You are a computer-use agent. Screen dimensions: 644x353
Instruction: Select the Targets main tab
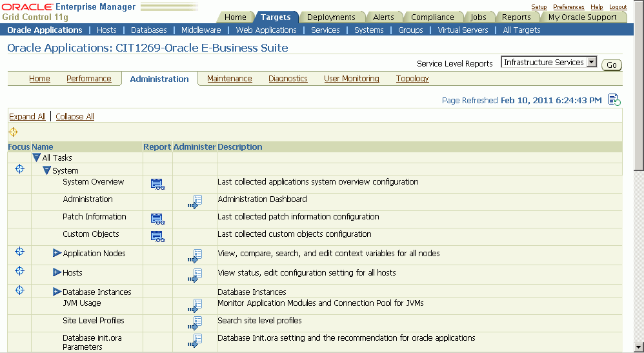(275, 17)
